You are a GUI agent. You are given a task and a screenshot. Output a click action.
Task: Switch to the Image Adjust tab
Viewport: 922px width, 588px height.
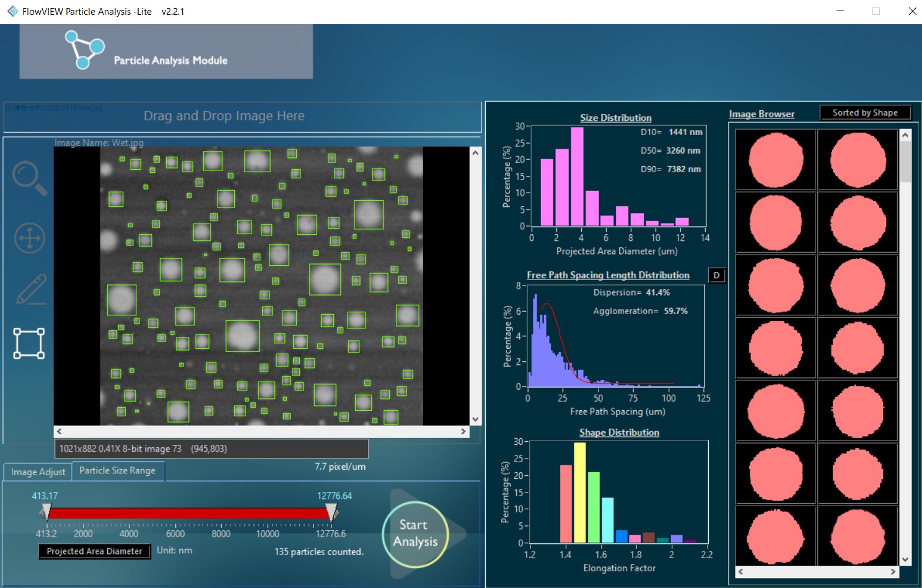pos(38,472)
